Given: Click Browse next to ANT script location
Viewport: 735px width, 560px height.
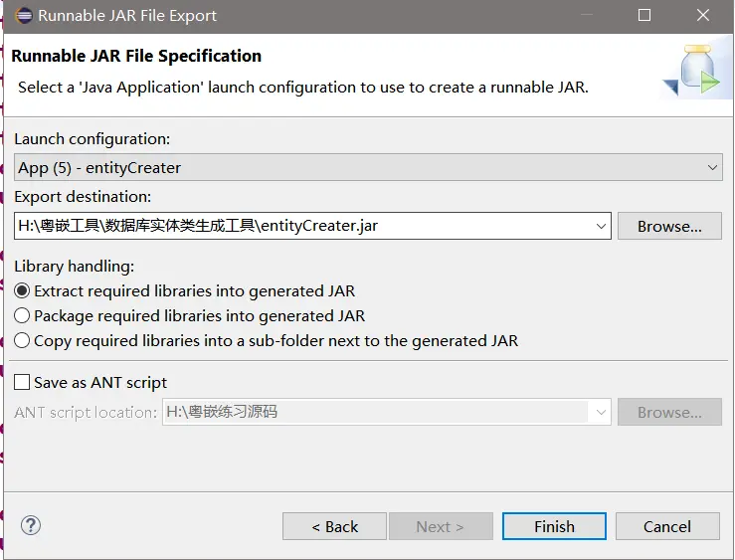Looking at the screenshot, I should [669, 412].
